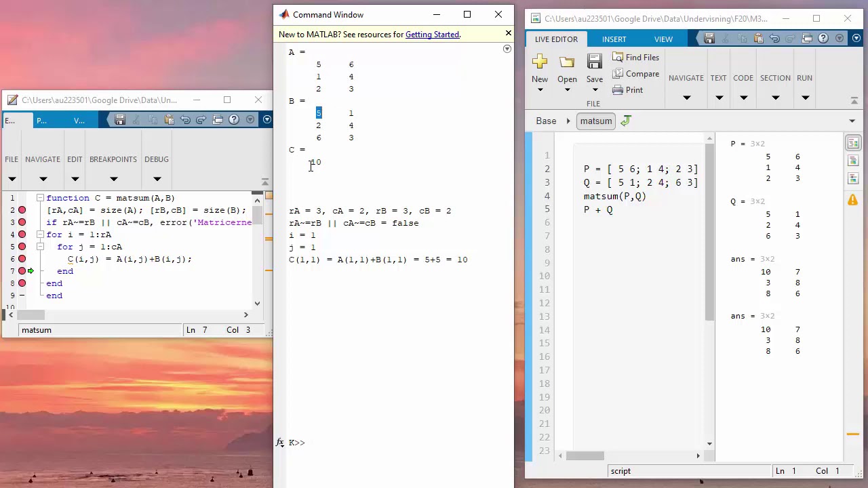Click the switch windows icon in matsum editor toolbar
The image size is (868, 488).
click(218, 120)
